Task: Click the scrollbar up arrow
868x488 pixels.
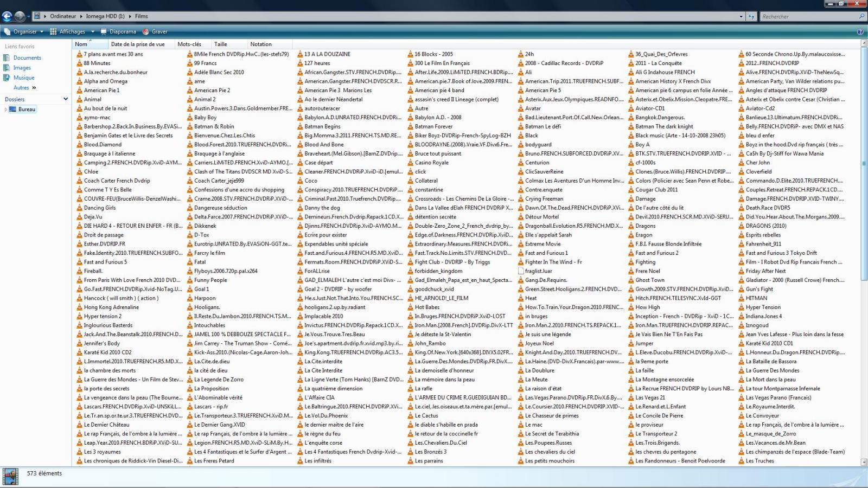Action: click(x=864, y=43)
